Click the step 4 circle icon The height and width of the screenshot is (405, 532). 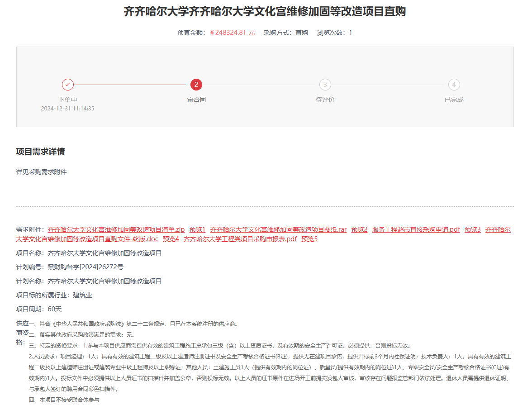click(x=454, y=85)
